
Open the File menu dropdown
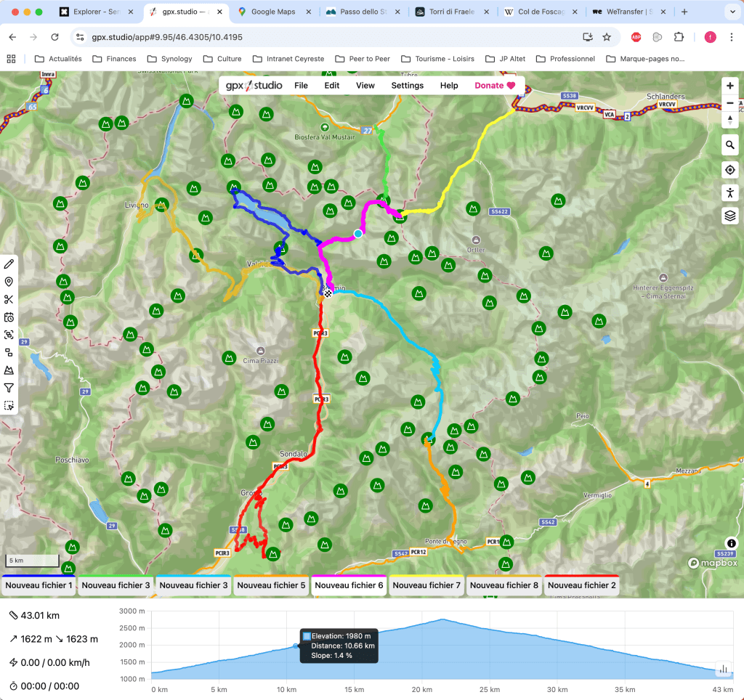(x=301, y=86)
